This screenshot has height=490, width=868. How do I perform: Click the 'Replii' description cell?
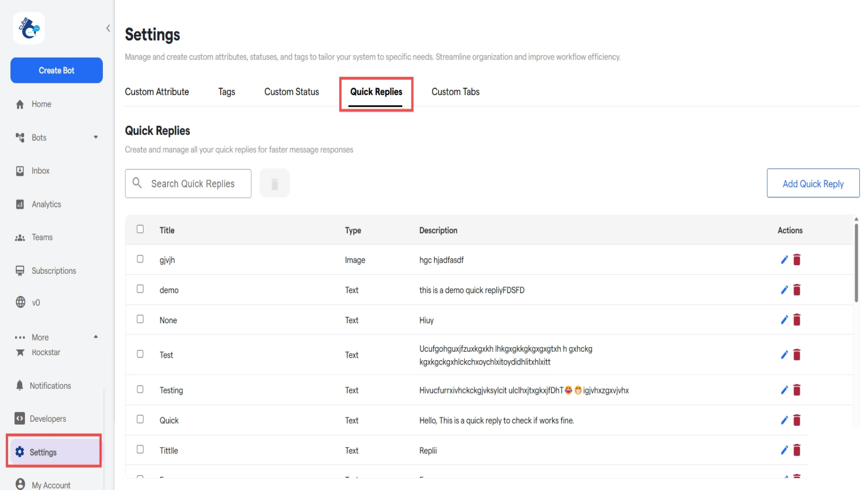pos(428,451)
